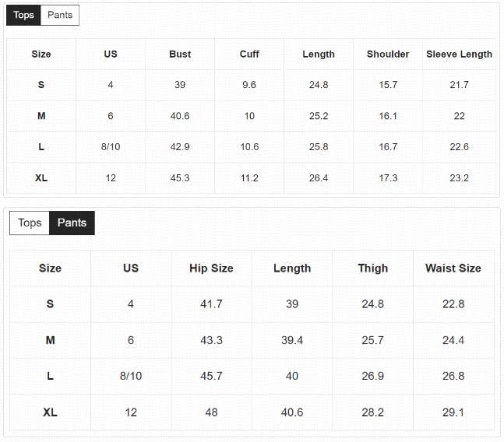
Task: Click the Cuff column header
Action: [249, 54]
